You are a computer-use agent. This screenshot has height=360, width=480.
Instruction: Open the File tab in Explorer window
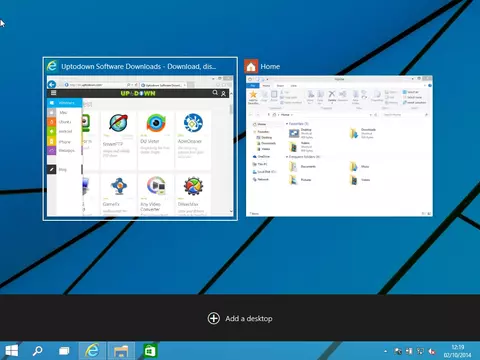pyautogui.click(x=252, y=86)
